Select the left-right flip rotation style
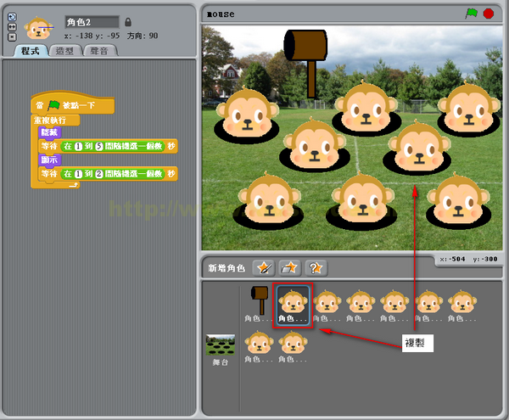This screenshot has height=420, width=509. point(12,26)
